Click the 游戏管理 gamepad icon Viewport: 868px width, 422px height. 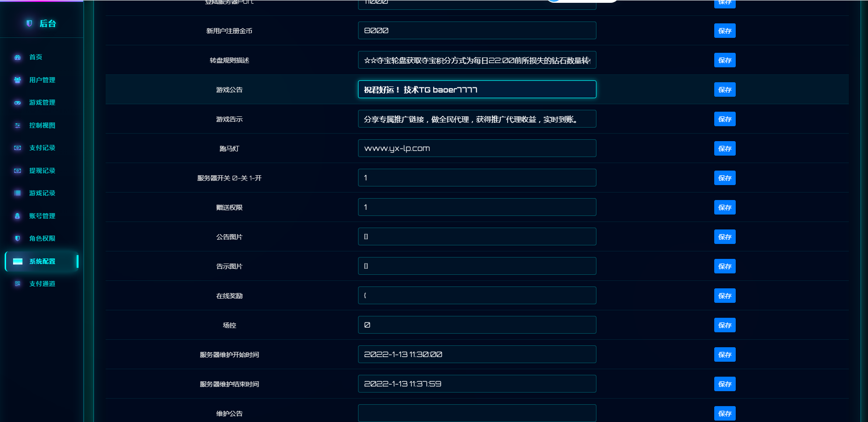(17, 103)
